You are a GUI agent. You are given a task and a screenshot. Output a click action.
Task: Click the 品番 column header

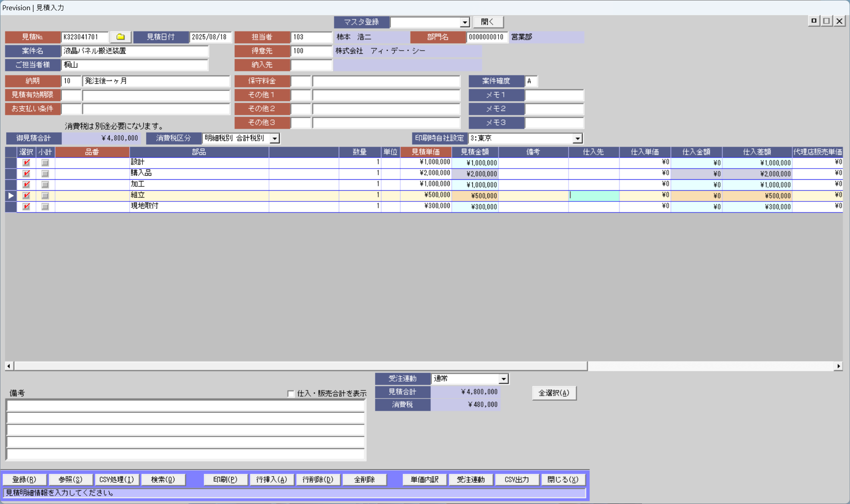92,152
